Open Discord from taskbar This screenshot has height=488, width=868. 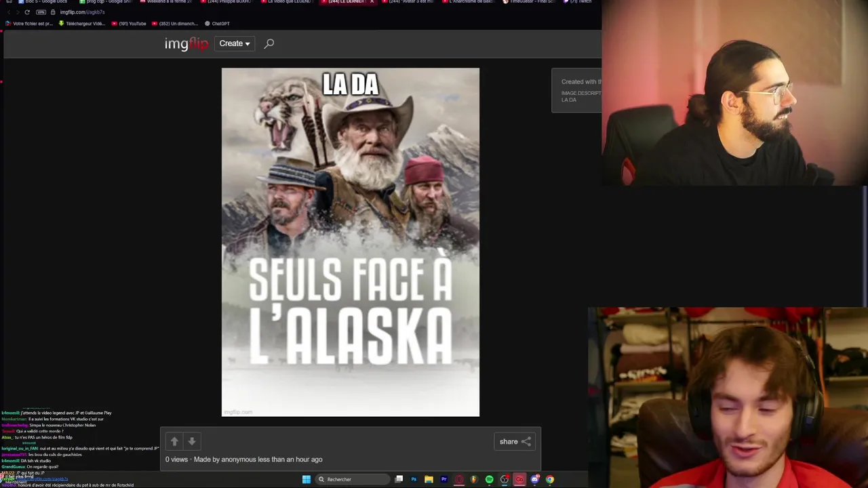[535, 479]
